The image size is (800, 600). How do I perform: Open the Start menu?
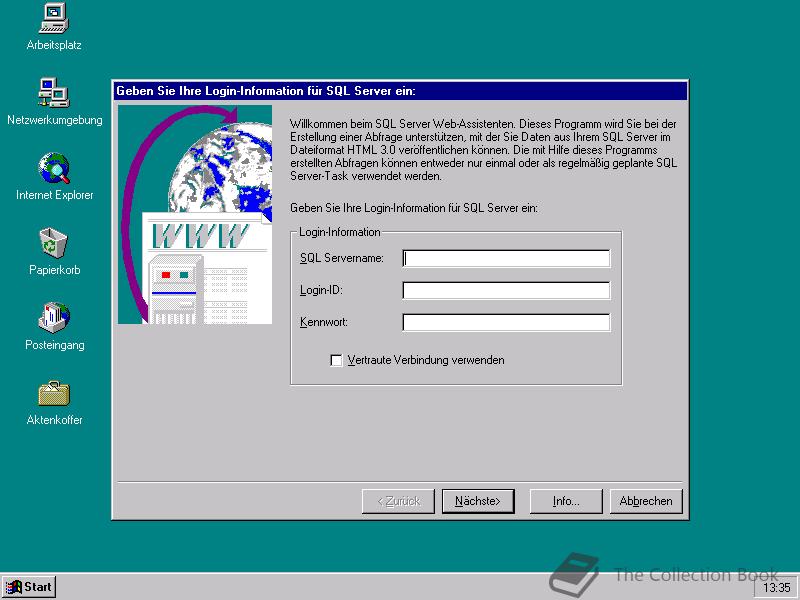[x=29, y=587]
